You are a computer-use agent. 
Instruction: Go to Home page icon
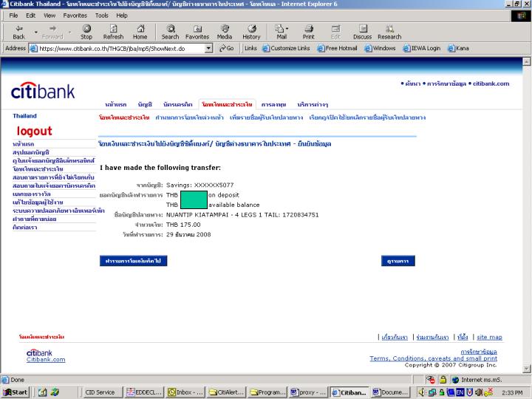pos(140,33)
